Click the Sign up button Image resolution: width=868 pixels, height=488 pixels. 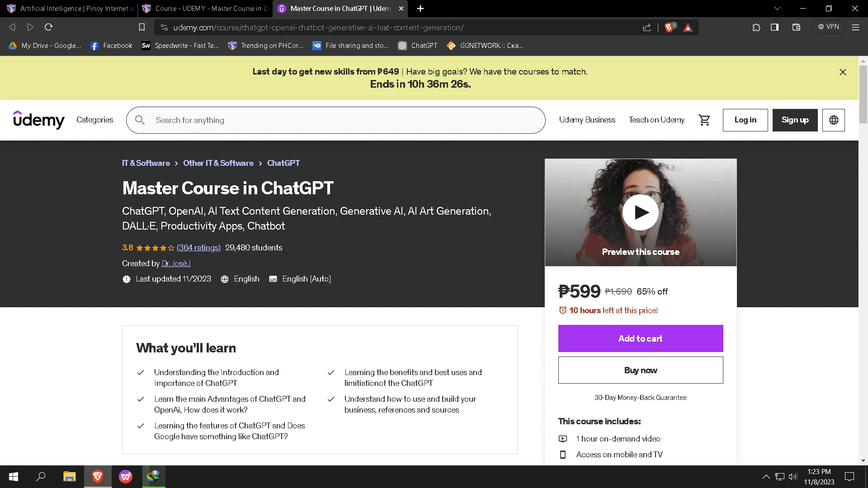coord(795,120)
